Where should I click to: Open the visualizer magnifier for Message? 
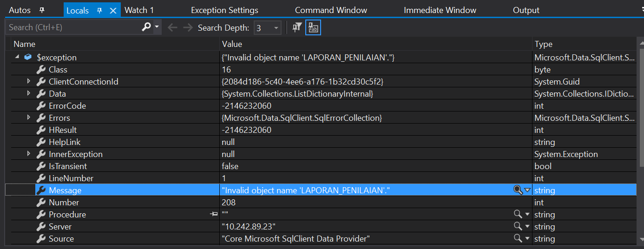(x=518, y=190)
